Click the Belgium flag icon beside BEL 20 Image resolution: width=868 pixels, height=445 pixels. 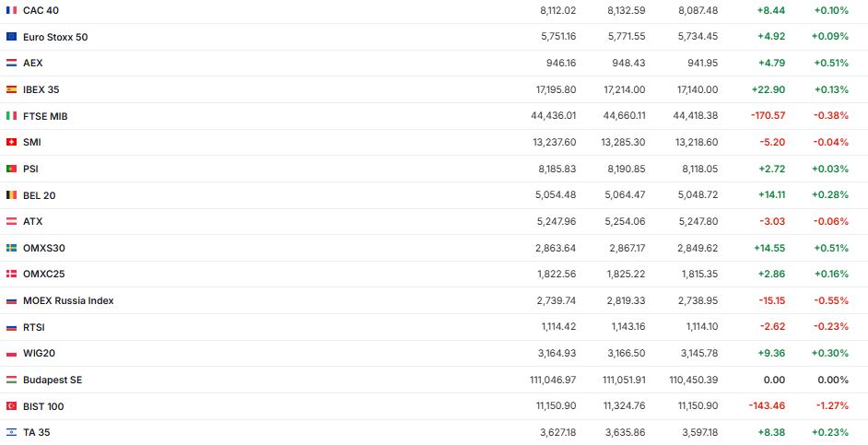point(11,195)
